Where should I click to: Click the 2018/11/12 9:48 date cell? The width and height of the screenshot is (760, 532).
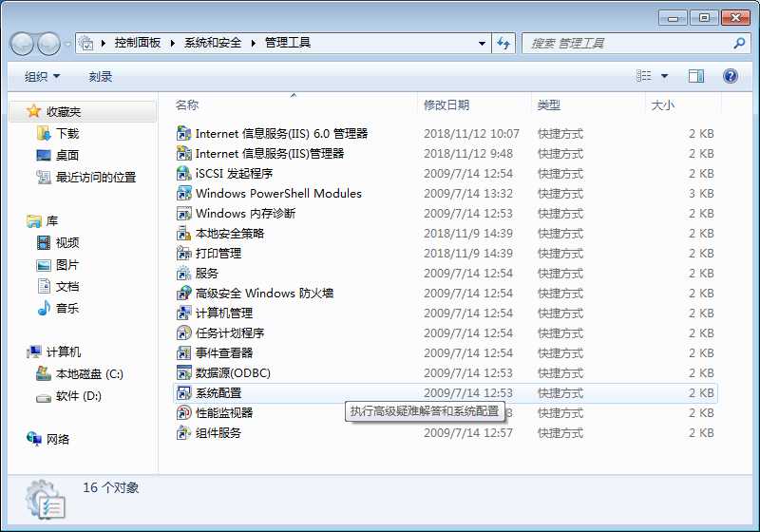(467, 154)
